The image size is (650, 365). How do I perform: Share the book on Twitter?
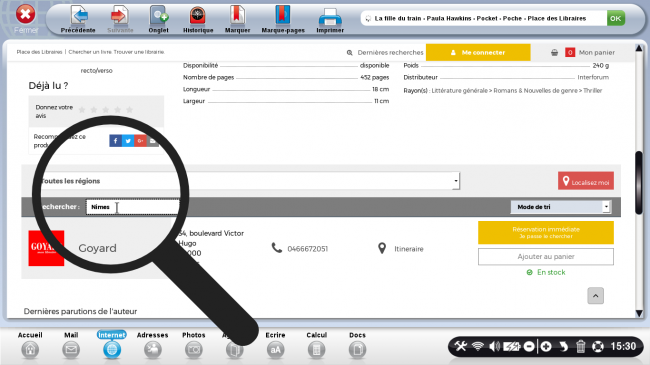[x=128, y=141]
